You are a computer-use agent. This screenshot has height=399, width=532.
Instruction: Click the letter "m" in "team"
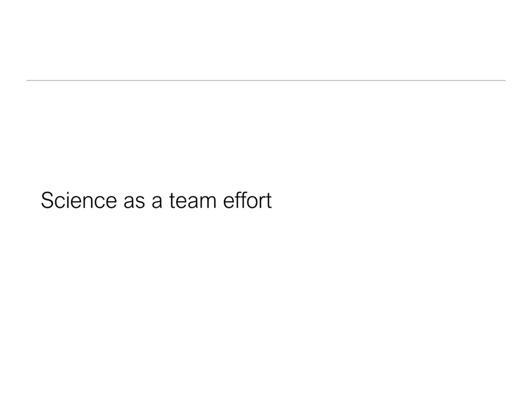pyautogui.click(x=208, y=202)
